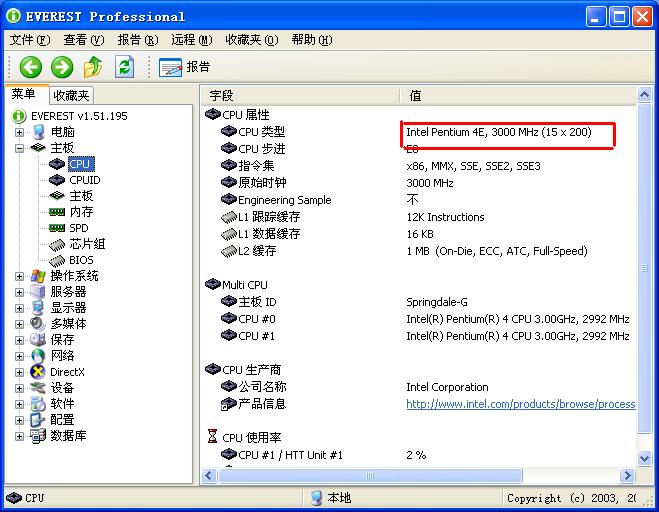Viewport: 659px width, 512px height.
Task: Open the 收藏夹(O) menu
Action: (x=252, y=40)
